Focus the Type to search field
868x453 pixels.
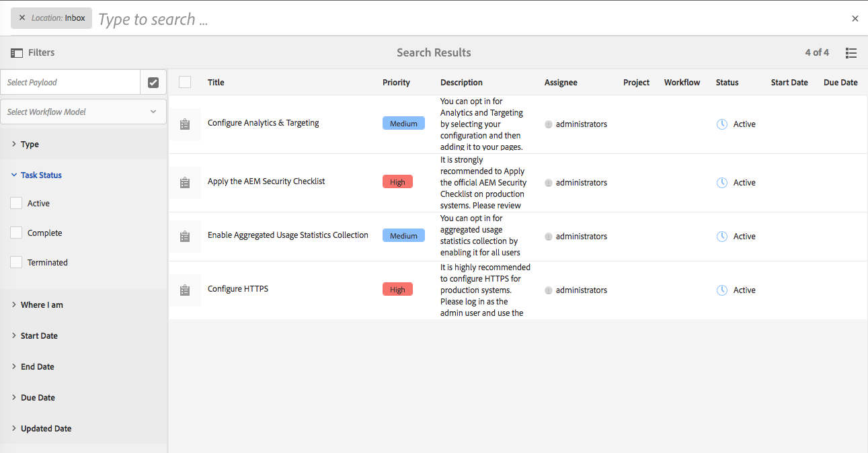pyautogui.click(x=471, y=19)
